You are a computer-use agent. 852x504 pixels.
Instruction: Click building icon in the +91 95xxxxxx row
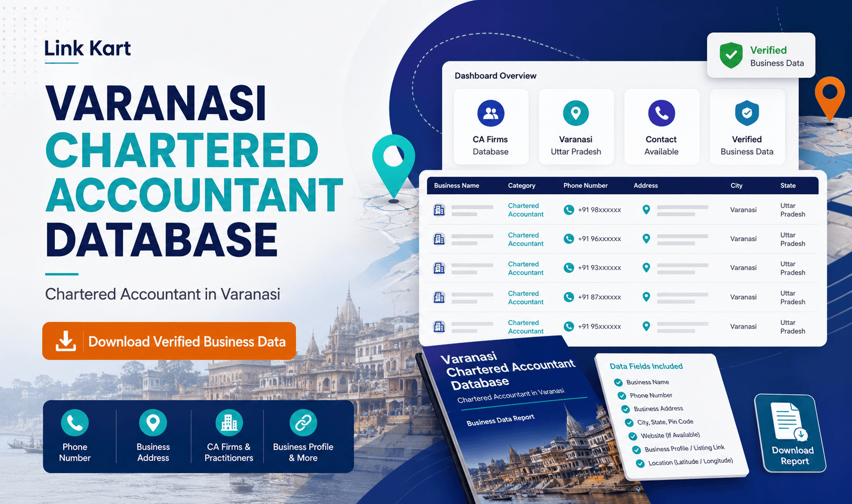(439, 327)
